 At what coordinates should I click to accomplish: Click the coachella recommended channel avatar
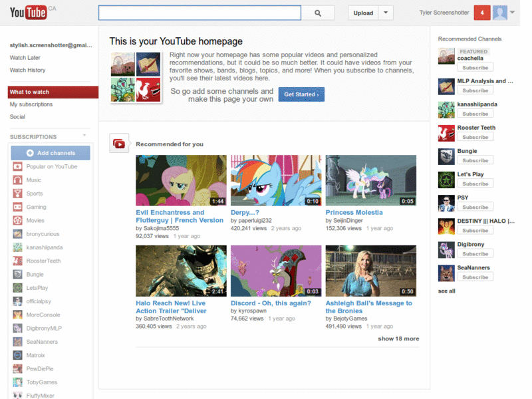coord(446,56)
